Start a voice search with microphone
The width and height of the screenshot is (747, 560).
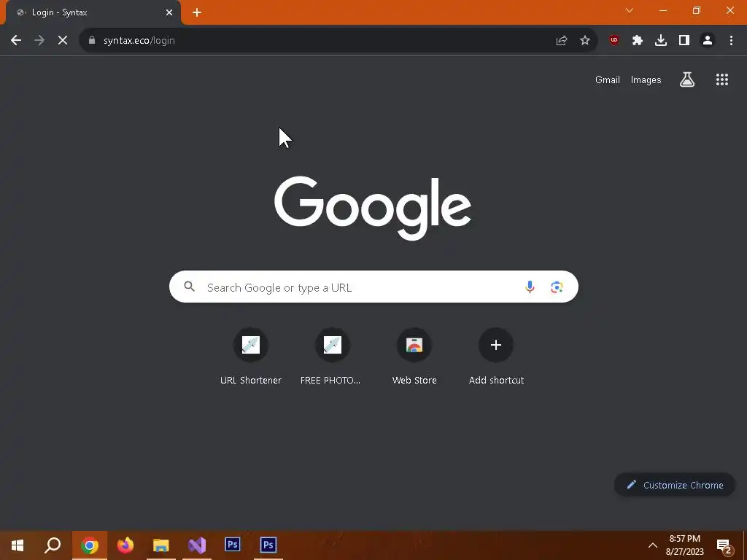pyautogui.click(x=530, y=287)
